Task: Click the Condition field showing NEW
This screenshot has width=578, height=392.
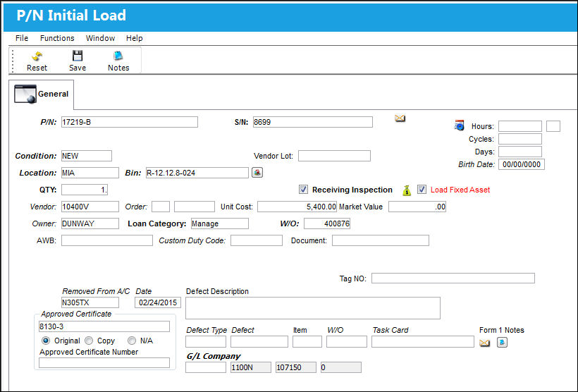Action: tap(86, 156)
